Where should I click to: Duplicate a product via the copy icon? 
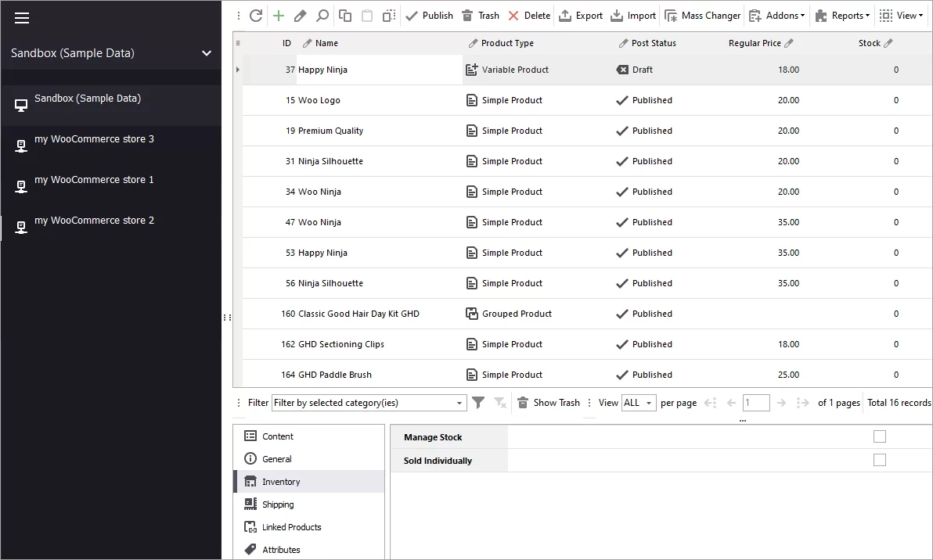(x=344, y=15)
